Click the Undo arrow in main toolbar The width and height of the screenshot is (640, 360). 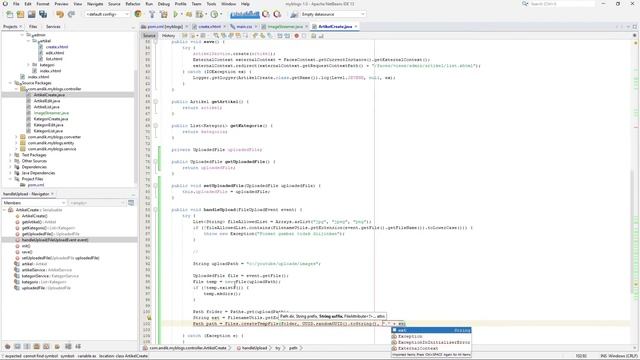coord(60,14)
